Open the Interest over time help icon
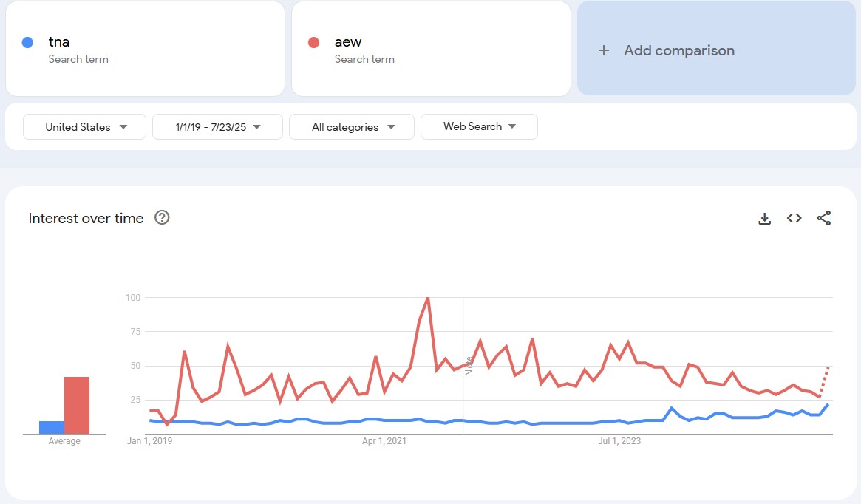The width and height of the screenshot is (861, 504). pos(162,217)
